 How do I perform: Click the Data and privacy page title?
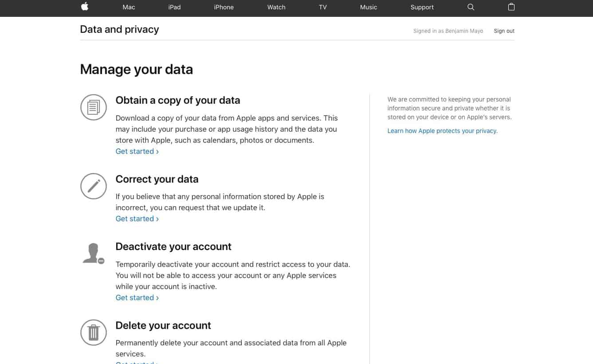[x=119, y=29]
